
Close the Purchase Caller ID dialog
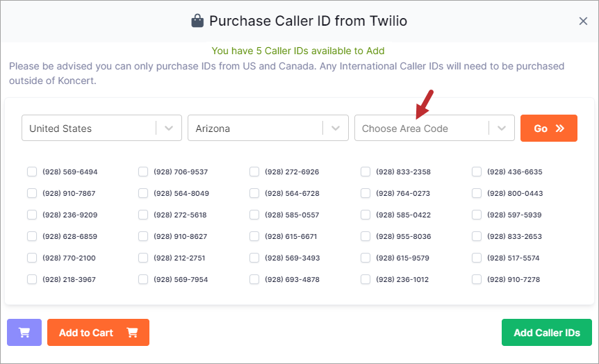583,21
